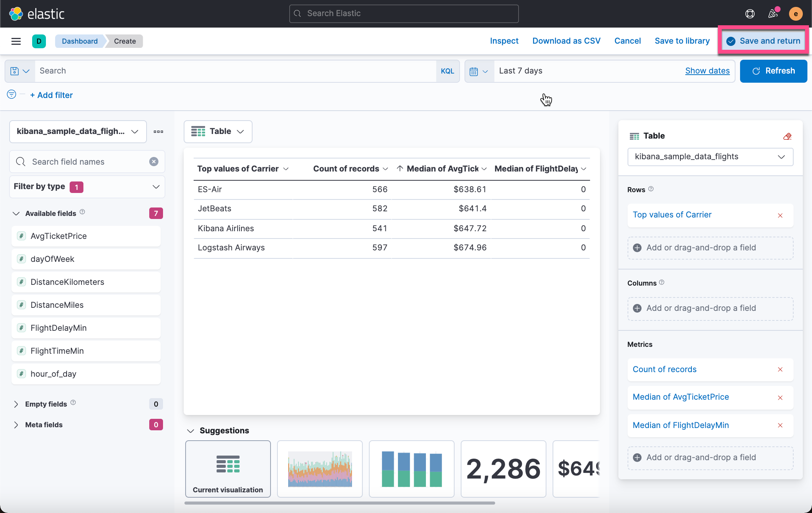
Task: Open the saved query menu icon
Action: [x=20, y=71]
